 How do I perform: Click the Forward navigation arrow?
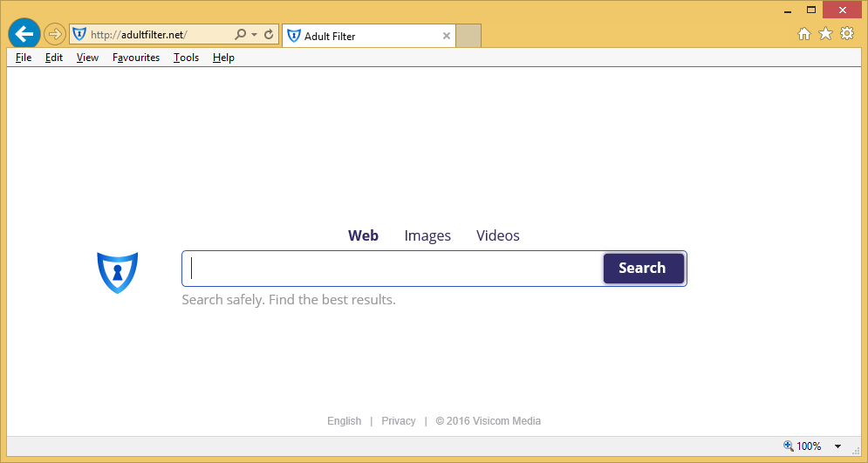[54, 35]
